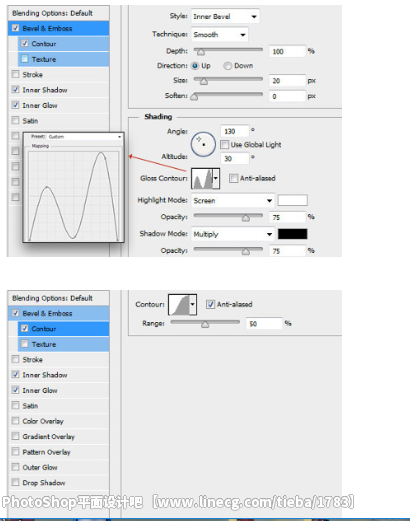
Task: Open the Gloss Contour curve thumbnail
Action: click(202, 179)
